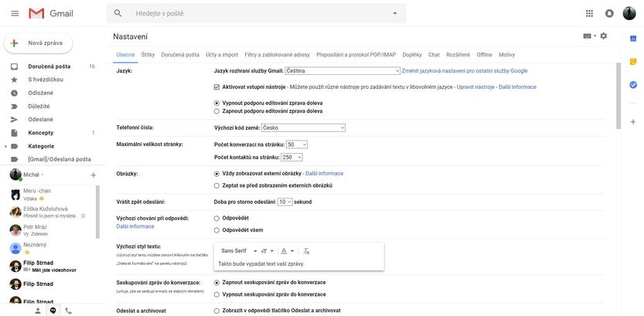The height and width of the screenshot is (316, 644).
Task: Click the remove formatting icon
Action: pos(306,251)
